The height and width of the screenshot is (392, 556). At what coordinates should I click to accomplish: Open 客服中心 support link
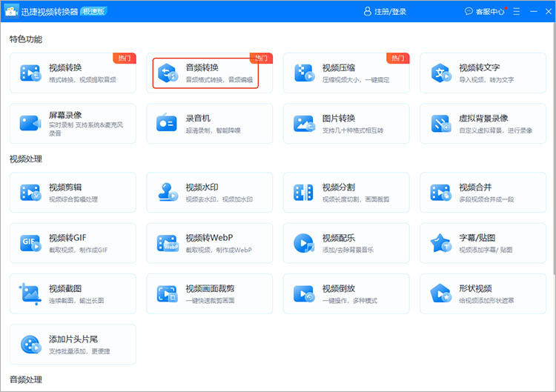point(490,12)
